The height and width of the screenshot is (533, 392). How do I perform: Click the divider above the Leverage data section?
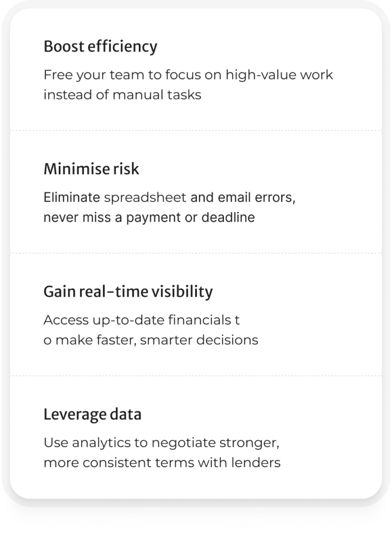pyautogui.click(x=196, y=376)
